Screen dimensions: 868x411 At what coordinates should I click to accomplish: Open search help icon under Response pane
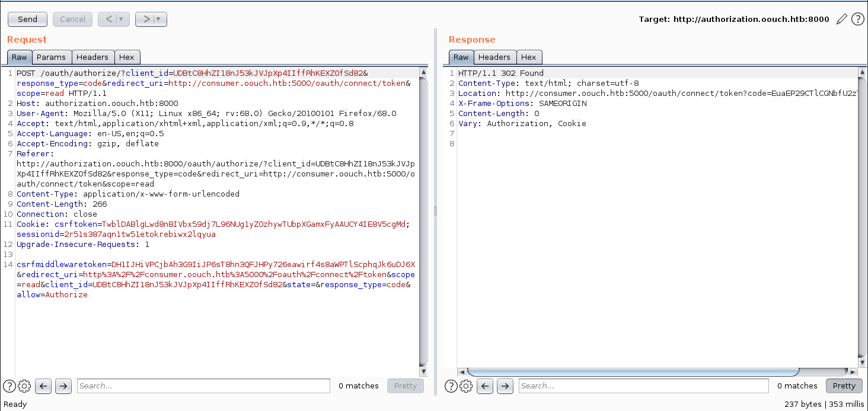tap(451, 386)
